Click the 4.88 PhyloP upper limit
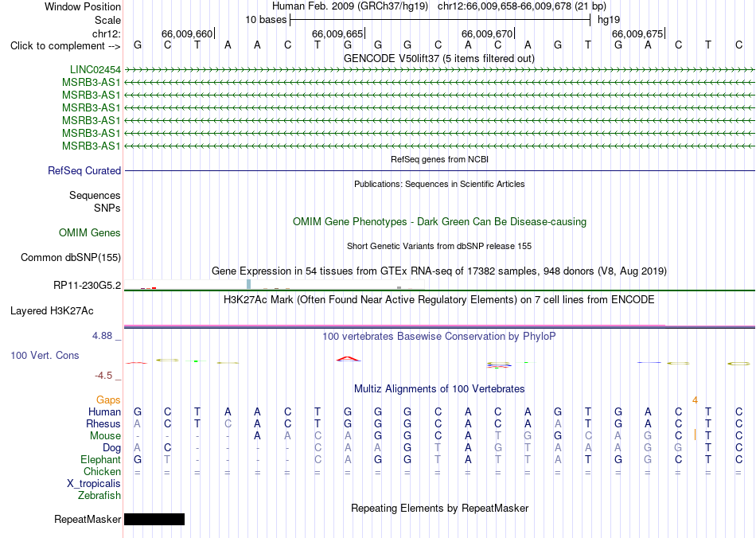Image resolution: width=756 pixels, height=538 pixels. pos(103,336)
